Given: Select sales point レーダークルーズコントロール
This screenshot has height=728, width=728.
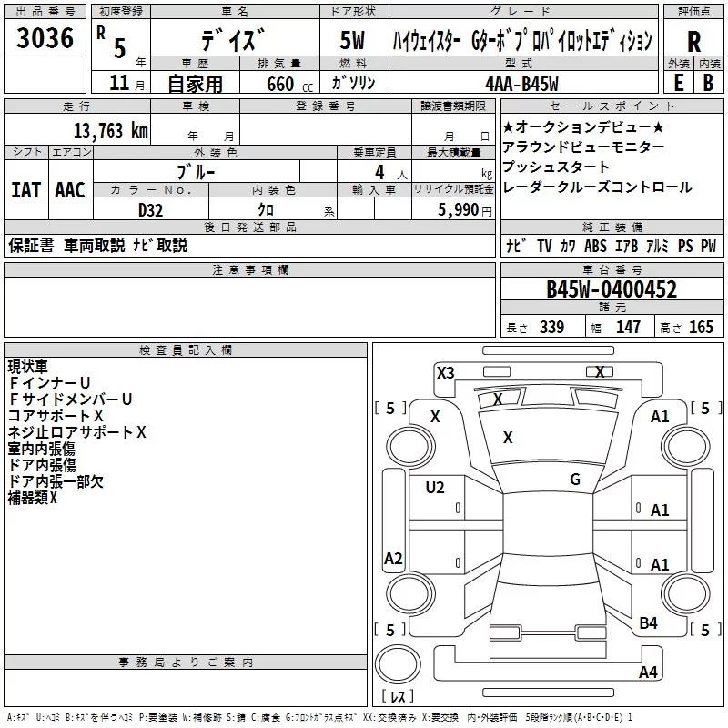Looking at the screenshot, I should point(597,187).
